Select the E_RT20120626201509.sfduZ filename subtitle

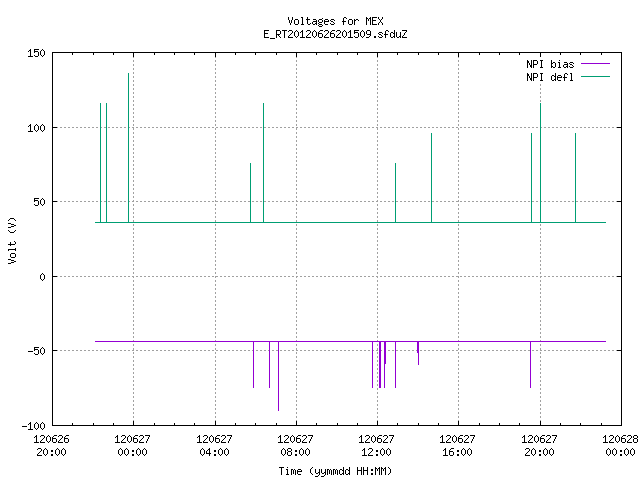coord(335,34)
